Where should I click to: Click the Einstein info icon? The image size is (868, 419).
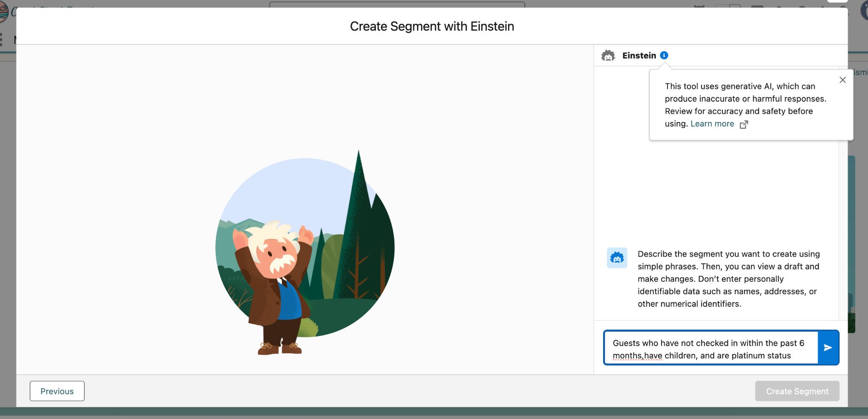coord(664,55)
